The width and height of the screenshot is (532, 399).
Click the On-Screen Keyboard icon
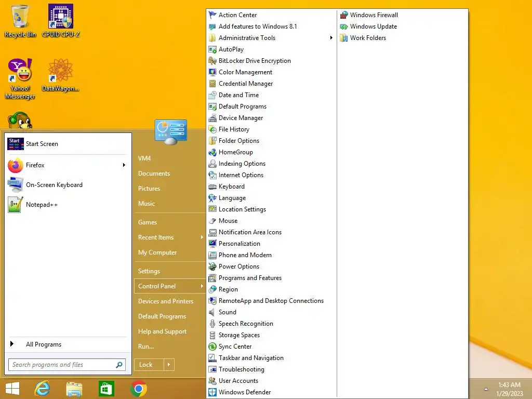click(x=15, y=185)
